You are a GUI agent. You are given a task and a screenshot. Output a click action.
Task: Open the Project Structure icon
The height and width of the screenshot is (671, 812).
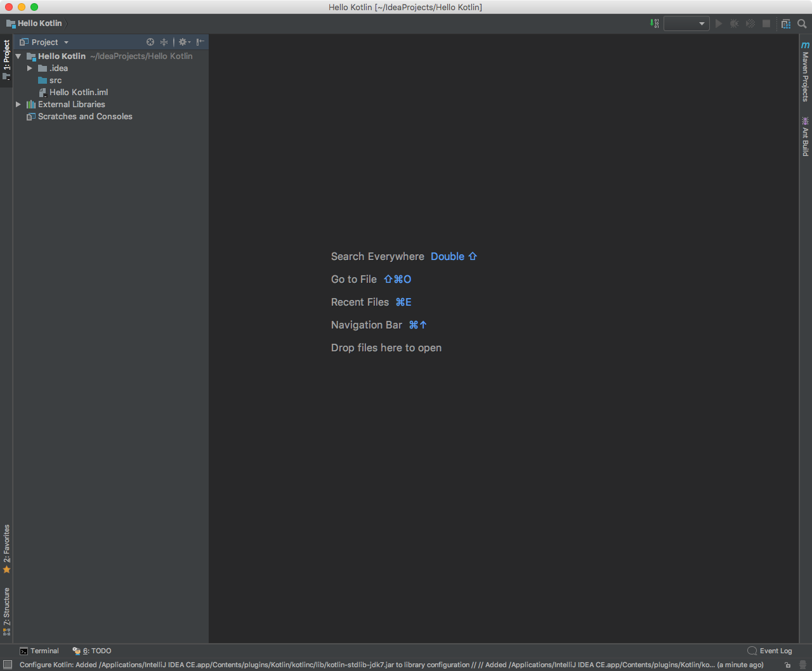(786, 23)
